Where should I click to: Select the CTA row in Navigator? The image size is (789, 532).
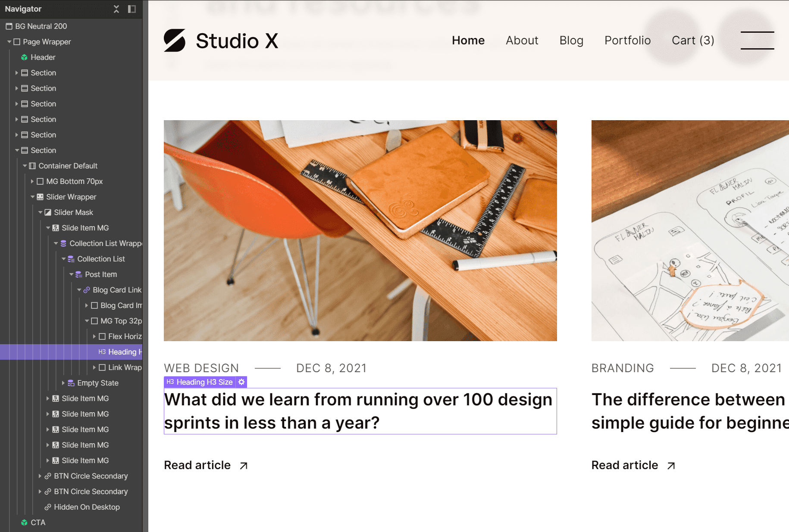[71, 523]
